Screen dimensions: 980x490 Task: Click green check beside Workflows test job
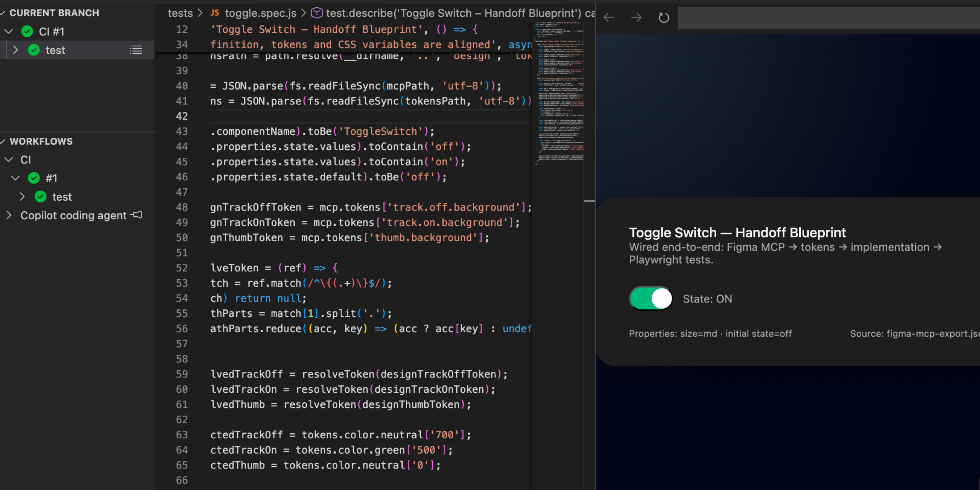coord(41,197)
